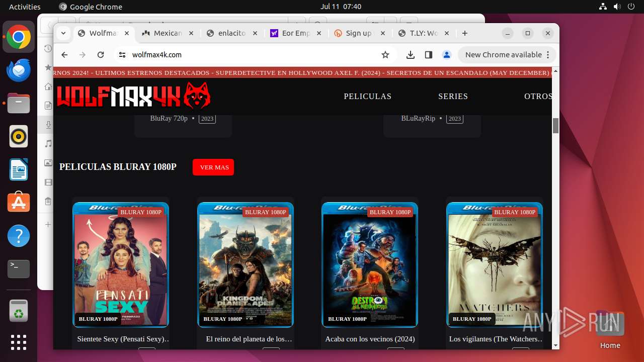644x362 pixels.
Task: Click the WOLFMAX4K wolf logo
Action: [x=134, y=96]
